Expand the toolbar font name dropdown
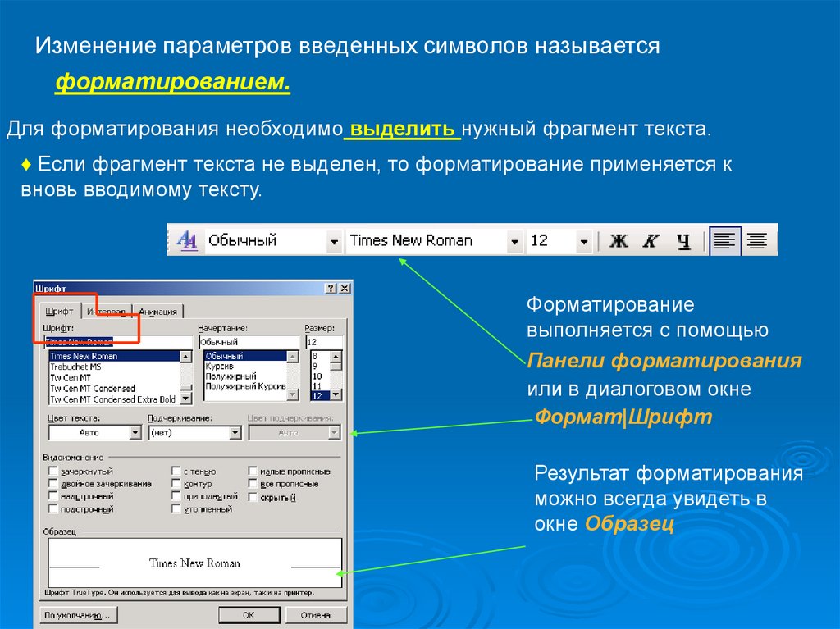 point(514,241)
